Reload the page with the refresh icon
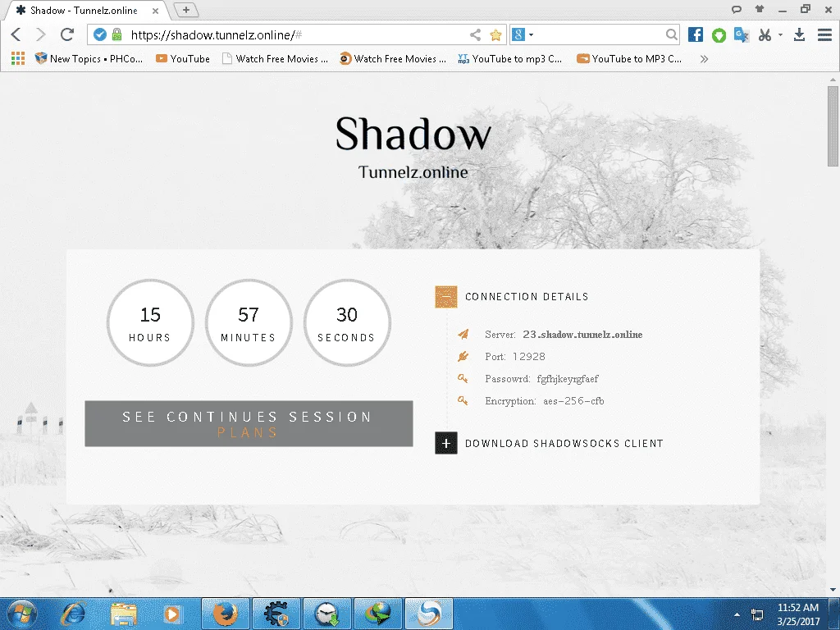This screenshot has width=840, height=630. 67,34
